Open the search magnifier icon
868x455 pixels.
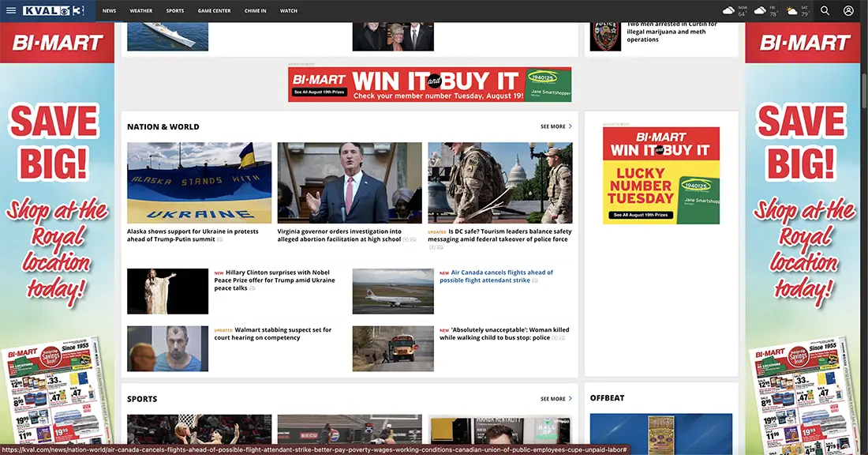825,10
